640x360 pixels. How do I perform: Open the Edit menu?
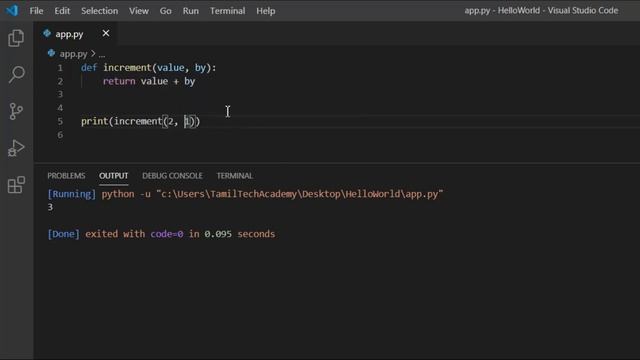(62, 11)
